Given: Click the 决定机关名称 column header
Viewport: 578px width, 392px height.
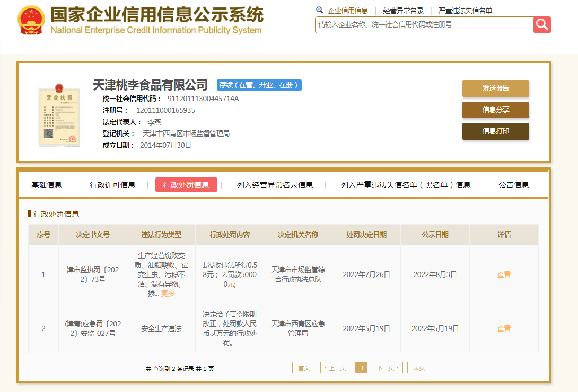Looking at the screenshot, I should 298,235.
